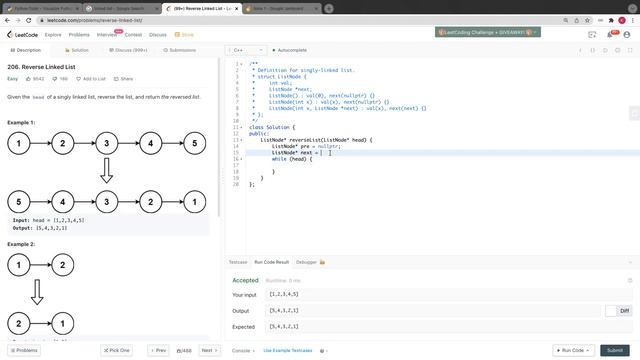The width and height of the screenshot is (640, 360).
Task: Fold the code at line 1
Action: [x=241, y=64]
